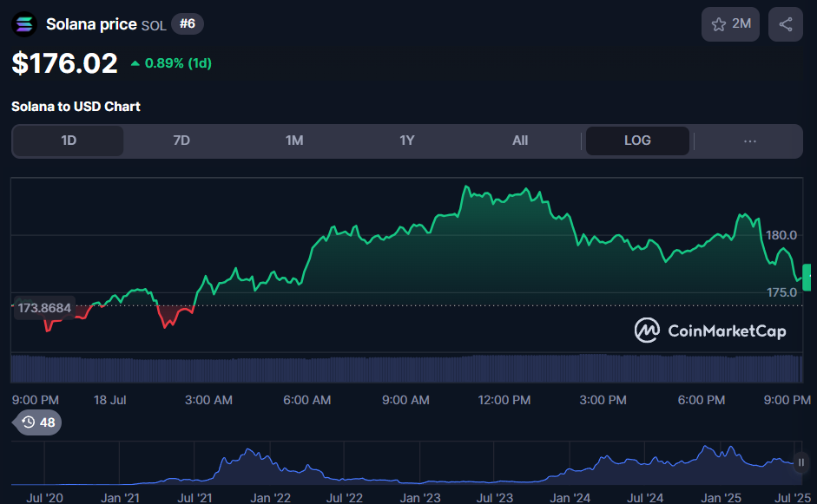Select the 1D timeframe tab
The height and width of the screenshot is (504, 817).
pyautogui.click(x=69, y=141)
